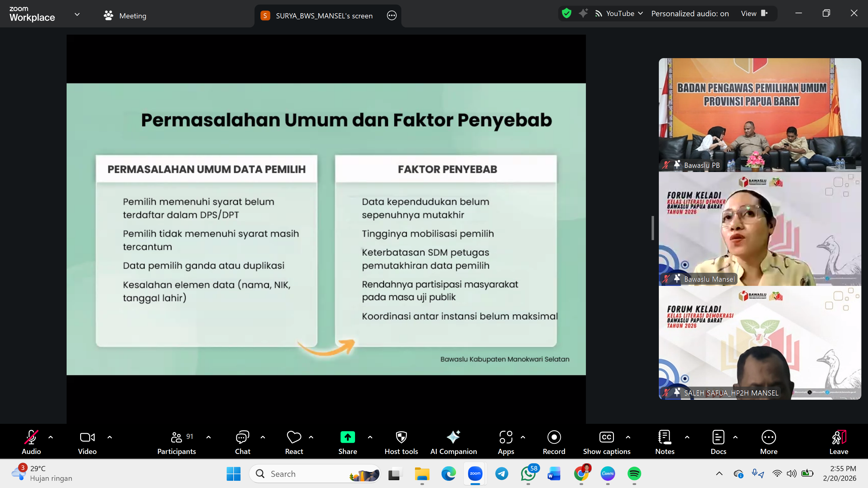Click the encryption shield icon
Viewport: 868px width, 488px height.
point(566,14)
